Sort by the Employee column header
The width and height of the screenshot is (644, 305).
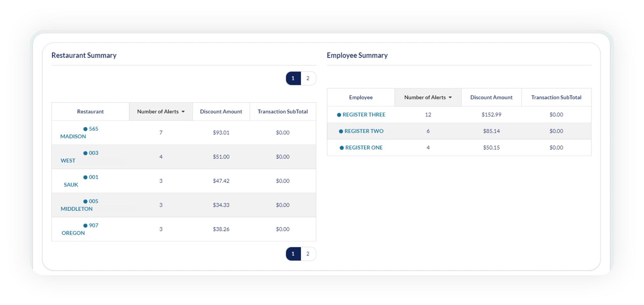(361, 97)
